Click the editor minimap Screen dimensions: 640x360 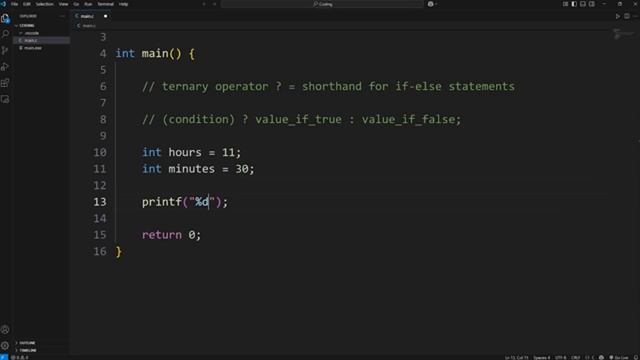623,33
